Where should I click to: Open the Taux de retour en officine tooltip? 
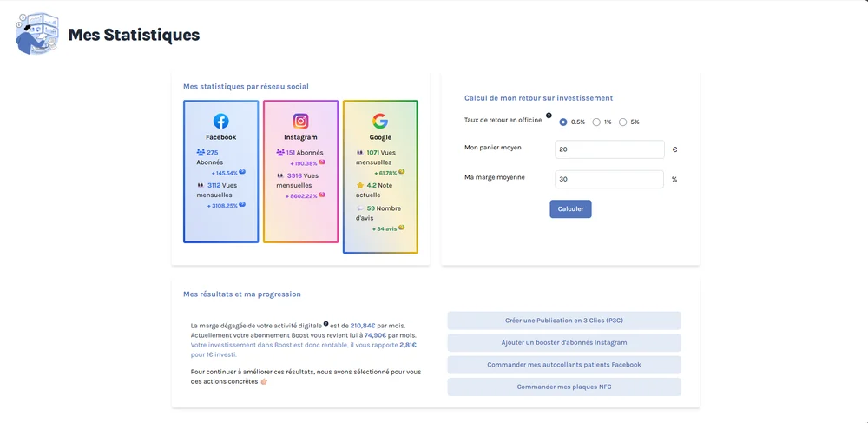(x=549, y=116)
